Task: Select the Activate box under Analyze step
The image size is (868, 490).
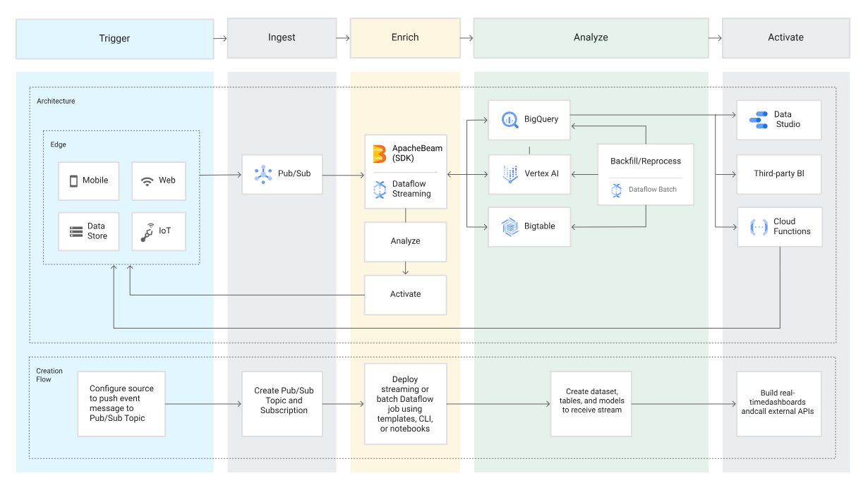Action: coord(405,294)
